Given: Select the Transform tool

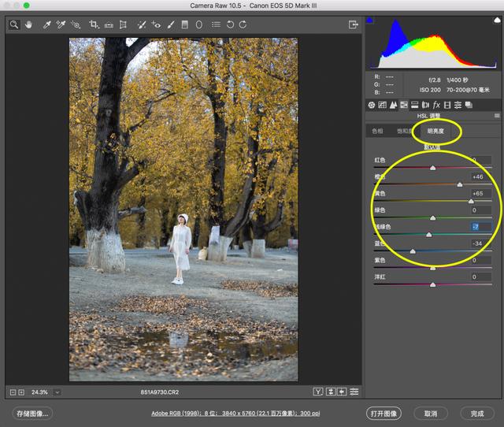Looking at the screenshot, I should point(123,24).
